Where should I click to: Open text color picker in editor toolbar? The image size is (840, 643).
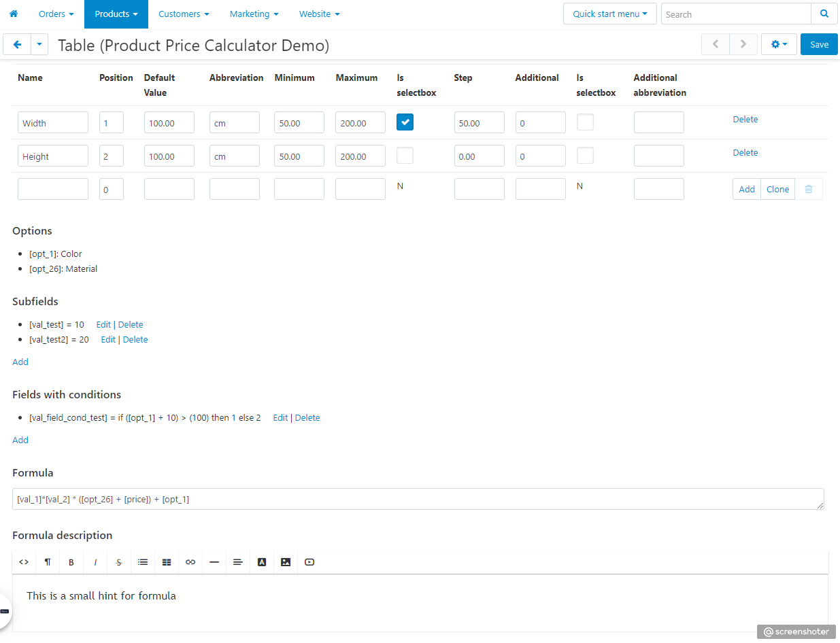tap(262, 562)
